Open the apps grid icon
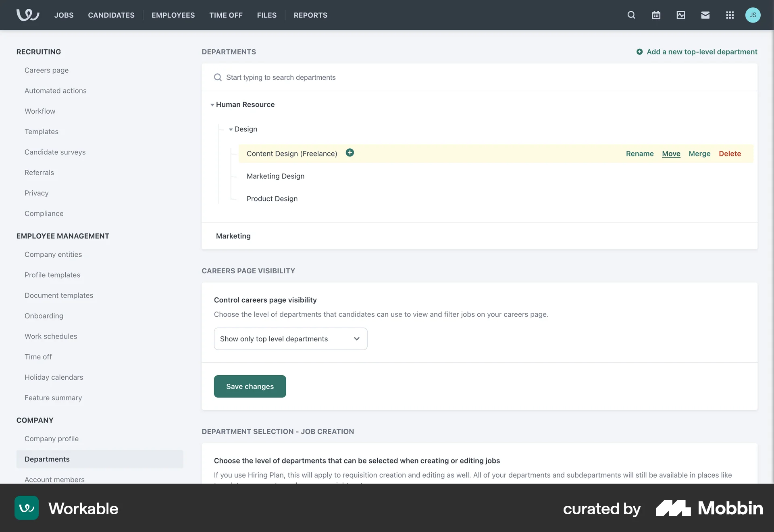Viewport: 774px width, 532px height. [x=730, y=15]
